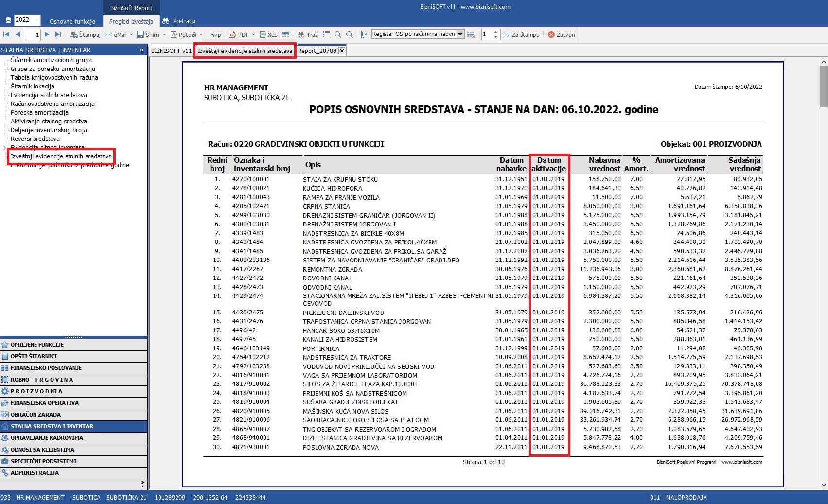The width and height of the screenshot is (828, 504).
Task: Click the document outline list icon
Action: pos(326,35)
